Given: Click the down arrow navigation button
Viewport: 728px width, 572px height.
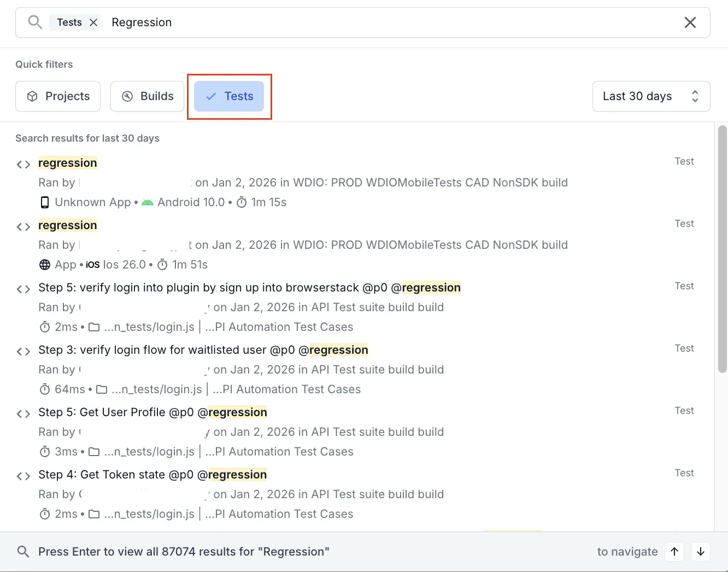Looking at the screenshot, I should coord(700,551).
